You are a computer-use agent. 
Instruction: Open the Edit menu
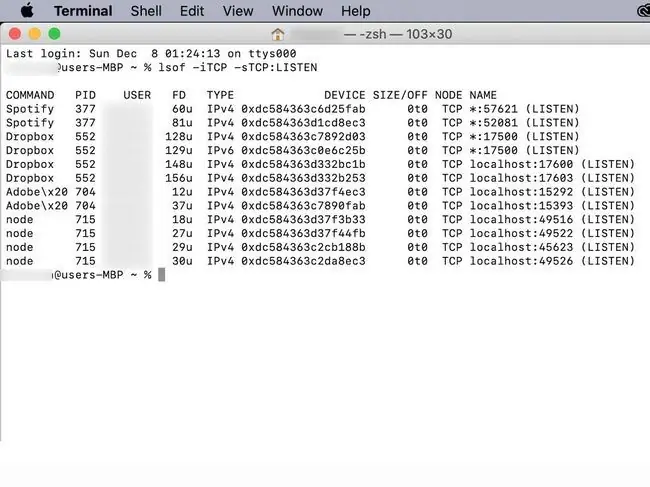192,11
